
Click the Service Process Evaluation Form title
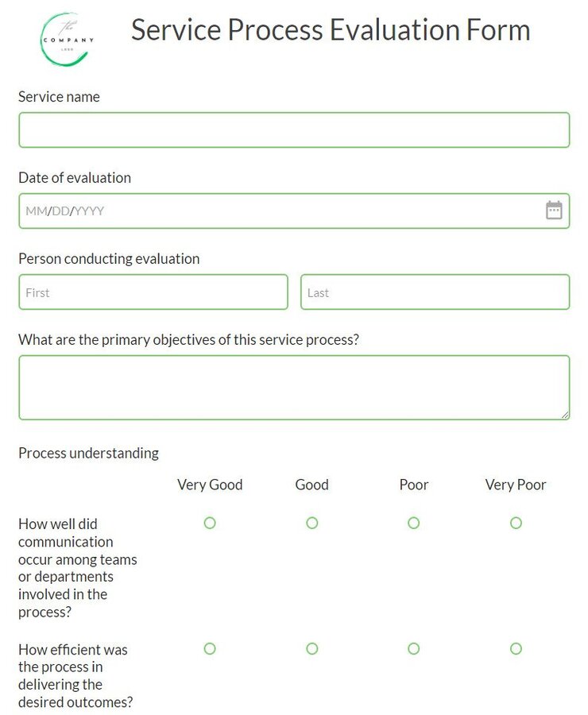pyautogui.click(x=331, y=30)
